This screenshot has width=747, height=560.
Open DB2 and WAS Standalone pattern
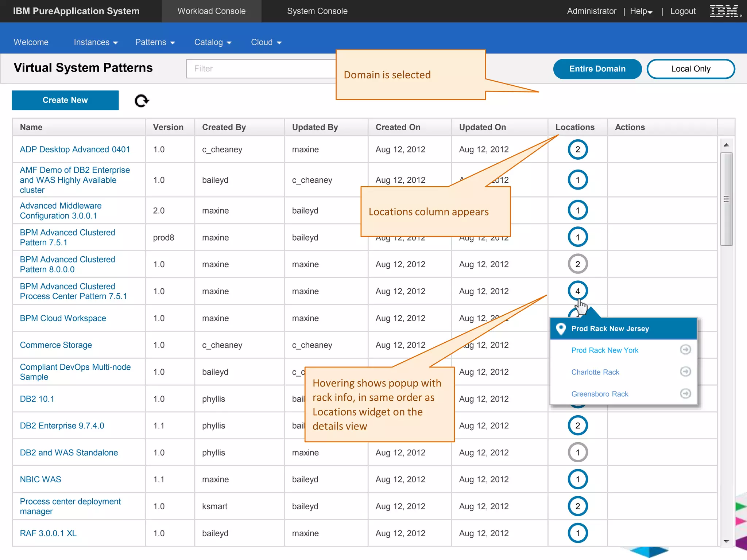pos(69,453)
